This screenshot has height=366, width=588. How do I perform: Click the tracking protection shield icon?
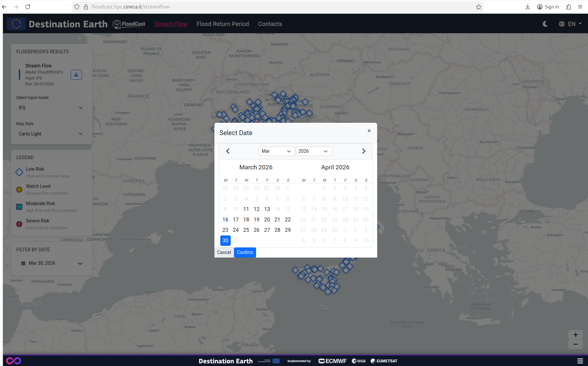pos(77,7)
